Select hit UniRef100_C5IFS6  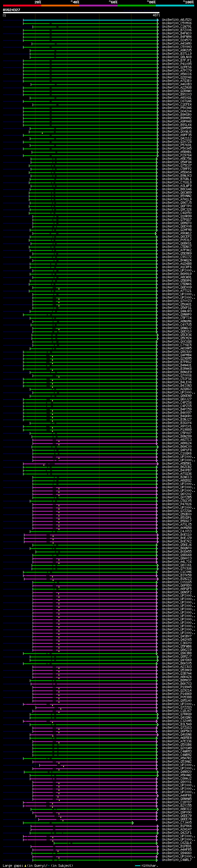pyautogui.click(x=177, y=379)
